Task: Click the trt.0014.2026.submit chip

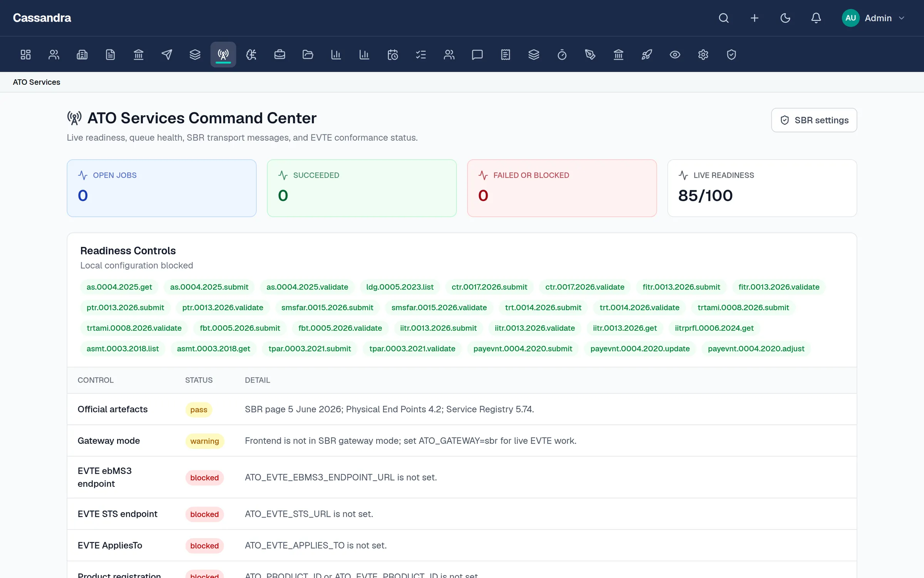Action: (x=543, y=307)
